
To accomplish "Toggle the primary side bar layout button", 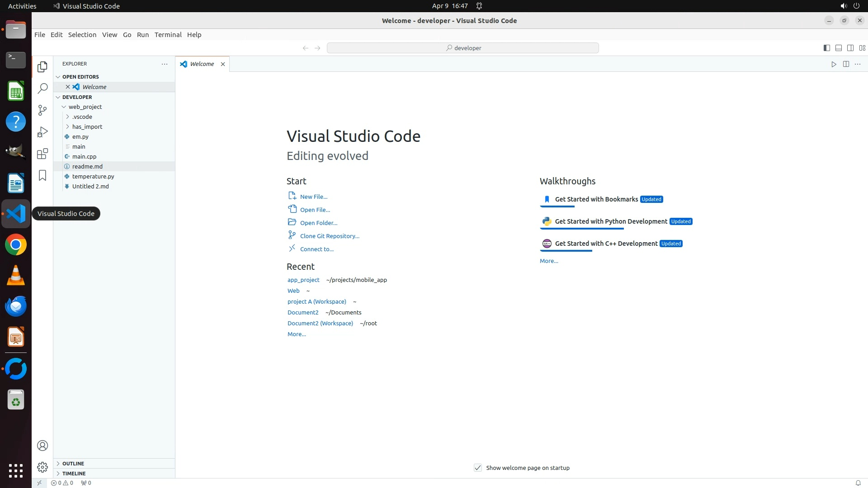I will pyautogui.click(x=826, y=48).
